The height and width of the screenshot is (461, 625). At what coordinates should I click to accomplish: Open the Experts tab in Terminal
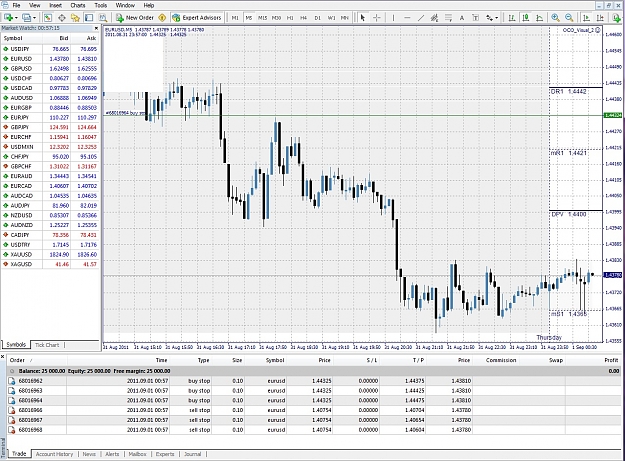click(165, 454)
